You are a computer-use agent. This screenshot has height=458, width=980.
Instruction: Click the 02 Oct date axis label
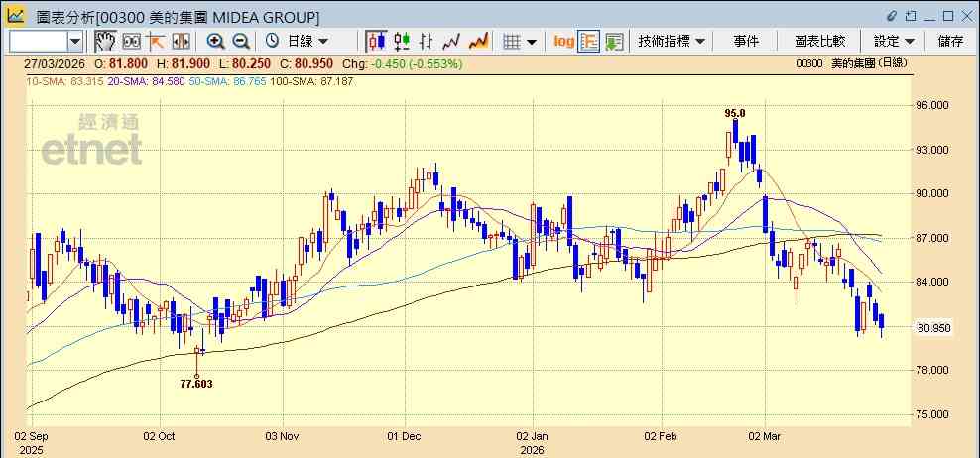click(x=160, y=435)
